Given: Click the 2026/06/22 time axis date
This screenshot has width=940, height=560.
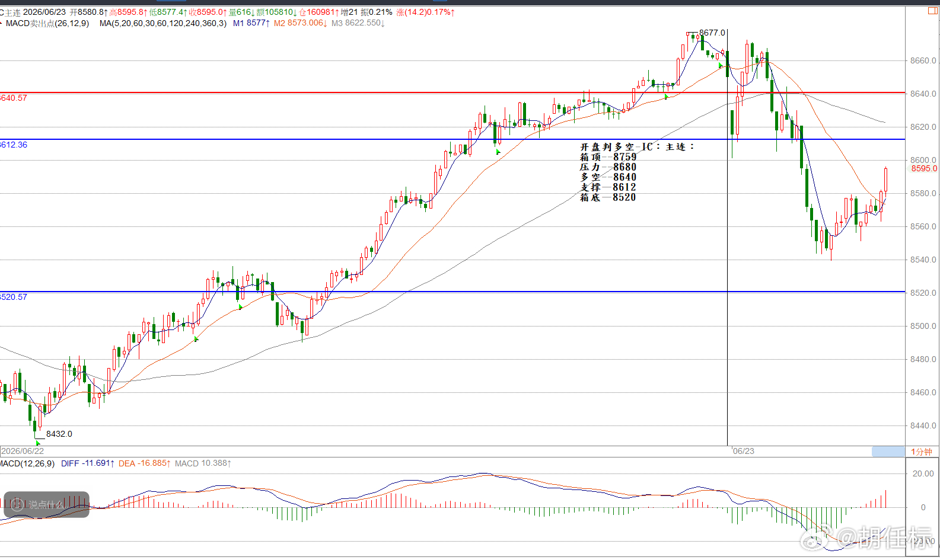Looking at the screenshot, I should pos(23,451).
